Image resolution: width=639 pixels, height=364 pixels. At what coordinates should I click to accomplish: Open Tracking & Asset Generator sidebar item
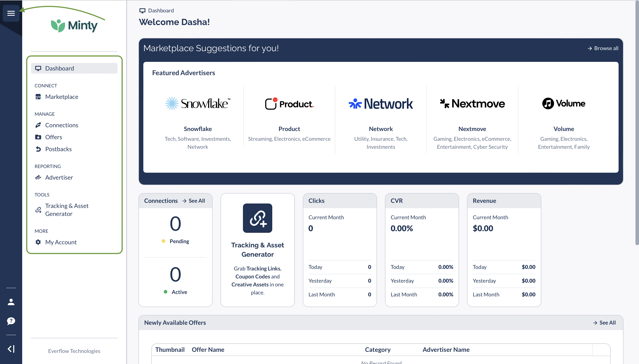click(x=67, y=210)
